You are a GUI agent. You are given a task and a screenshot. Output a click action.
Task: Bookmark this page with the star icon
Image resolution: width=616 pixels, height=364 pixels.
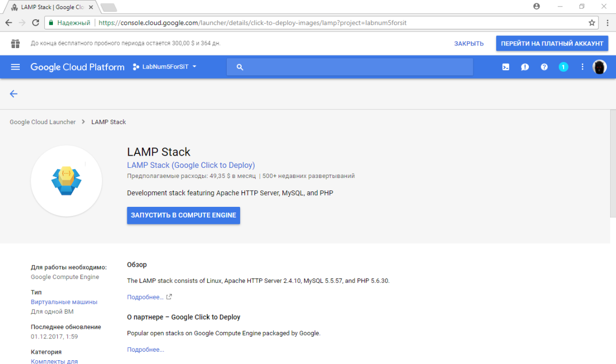591,23
